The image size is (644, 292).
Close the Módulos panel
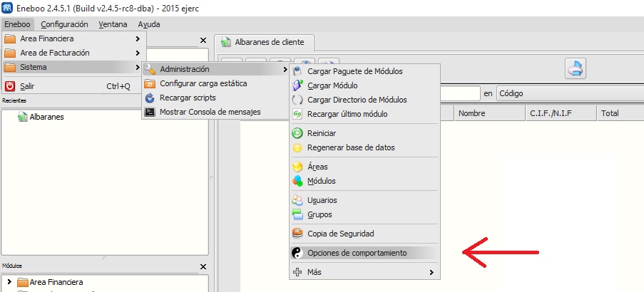(203, 267)
